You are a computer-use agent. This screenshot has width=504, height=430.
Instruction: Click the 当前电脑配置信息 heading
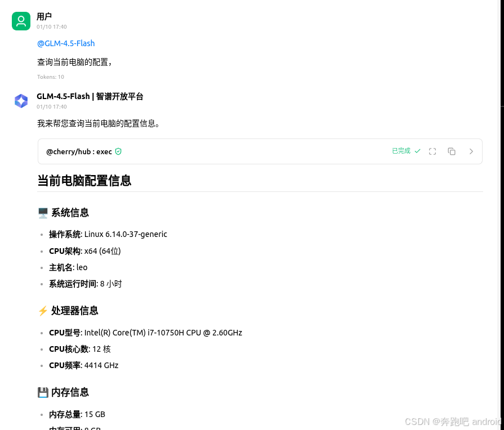click(84, 181)
